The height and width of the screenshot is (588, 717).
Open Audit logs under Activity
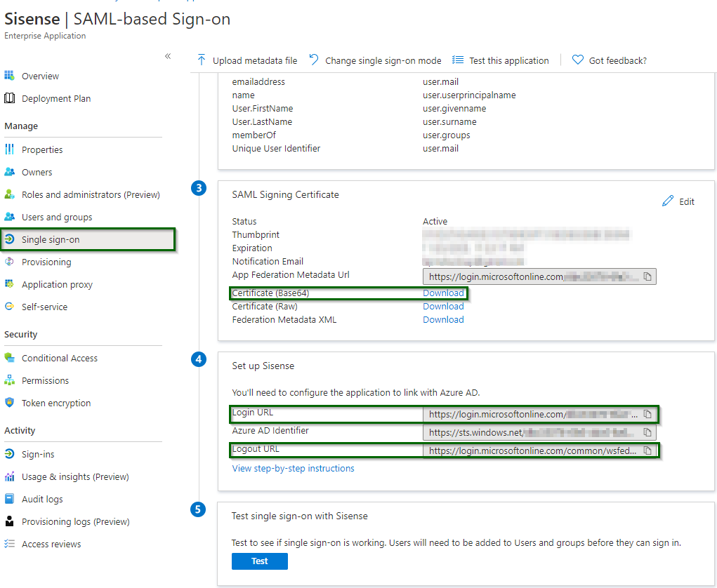[42, 499]
